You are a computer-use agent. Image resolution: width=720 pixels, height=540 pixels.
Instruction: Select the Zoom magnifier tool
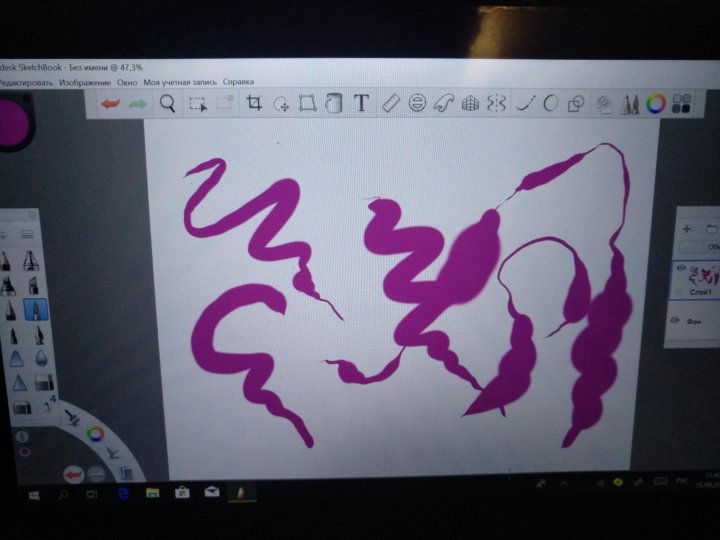(168, 103)
